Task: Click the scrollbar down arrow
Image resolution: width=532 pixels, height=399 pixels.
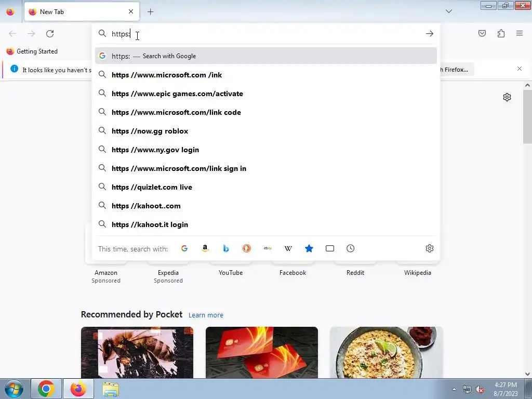Action: point(527,374)
